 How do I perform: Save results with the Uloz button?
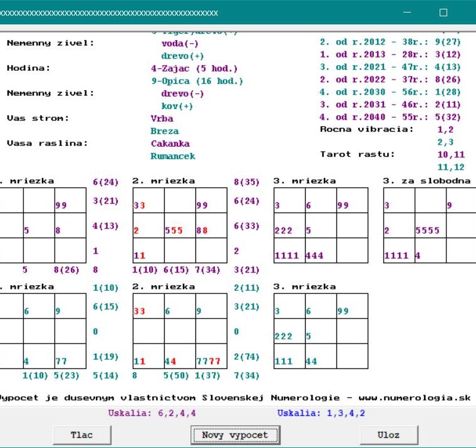[389, 435]
